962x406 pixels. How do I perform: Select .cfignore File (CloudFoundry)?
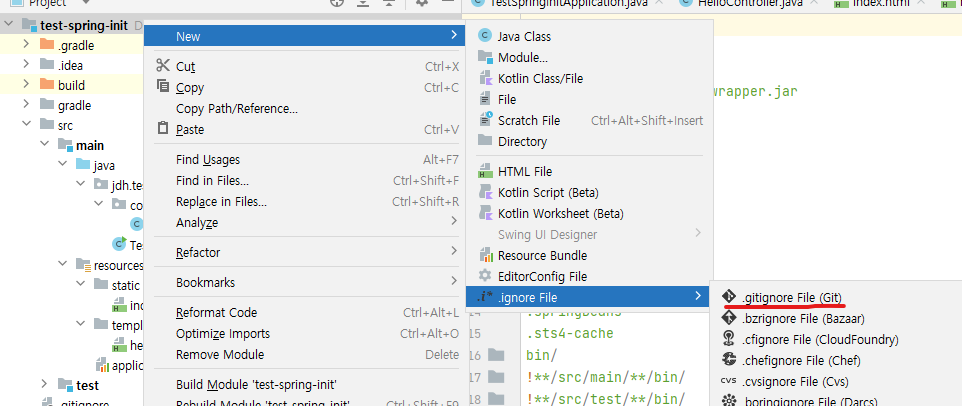[820, 339]
